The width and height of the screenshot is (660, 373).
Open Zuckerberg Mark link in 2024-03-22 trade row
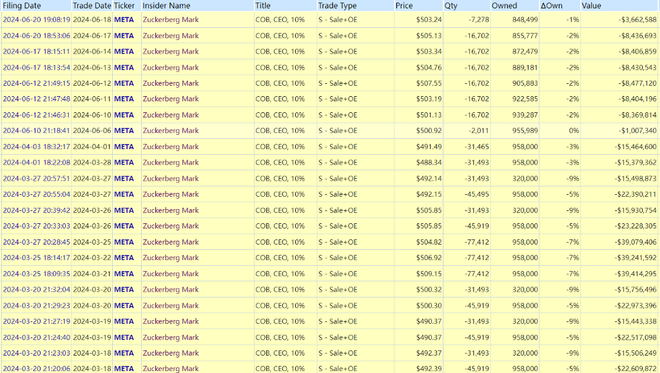(170, 258)
